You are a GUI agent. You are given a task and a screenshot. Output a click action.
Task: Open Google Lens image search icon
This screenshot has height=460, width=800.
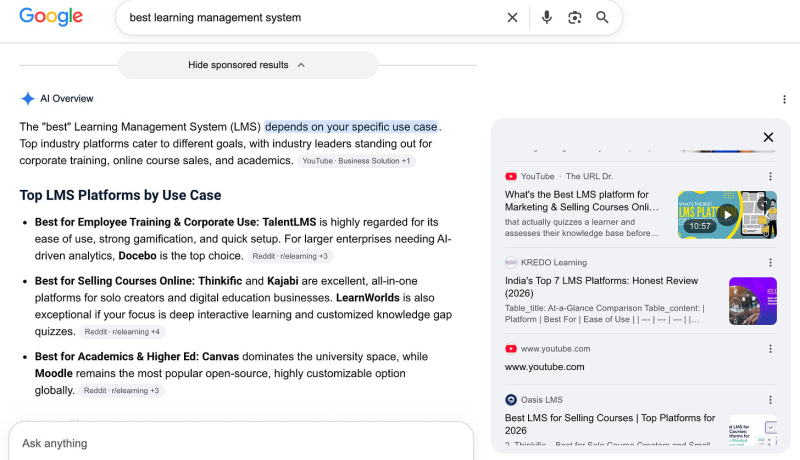(x=574, y=18)
